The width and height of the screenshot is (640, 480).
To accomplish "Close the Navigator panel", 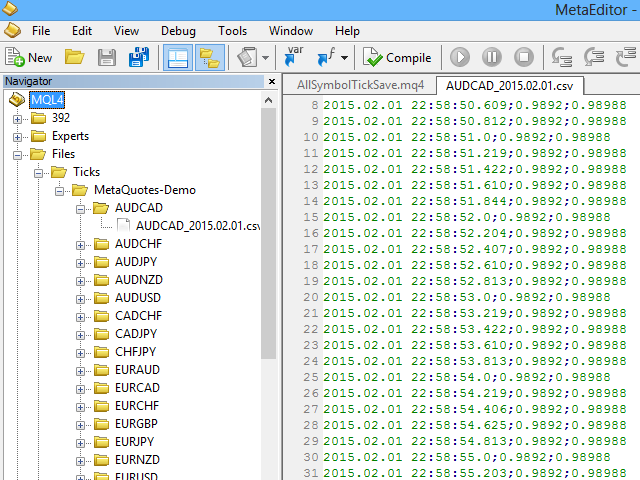I will pos(272,82).
